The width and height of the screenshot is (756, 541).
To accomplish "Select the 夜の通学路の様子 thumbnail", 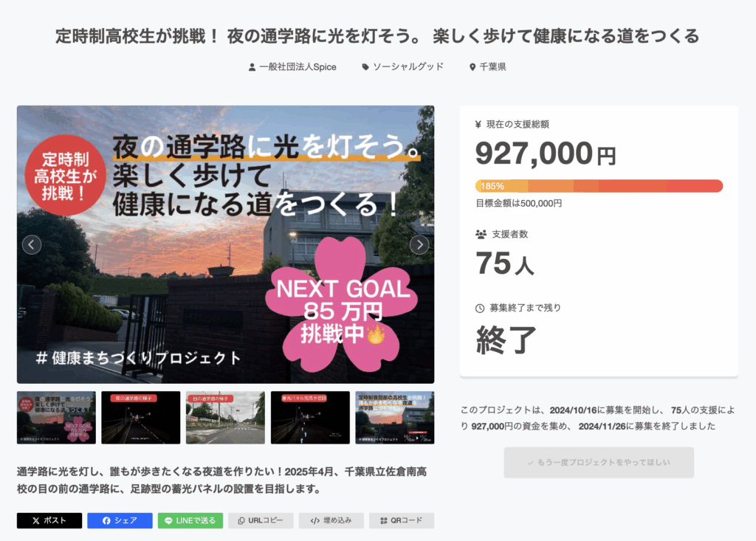I will coord(140,418).
